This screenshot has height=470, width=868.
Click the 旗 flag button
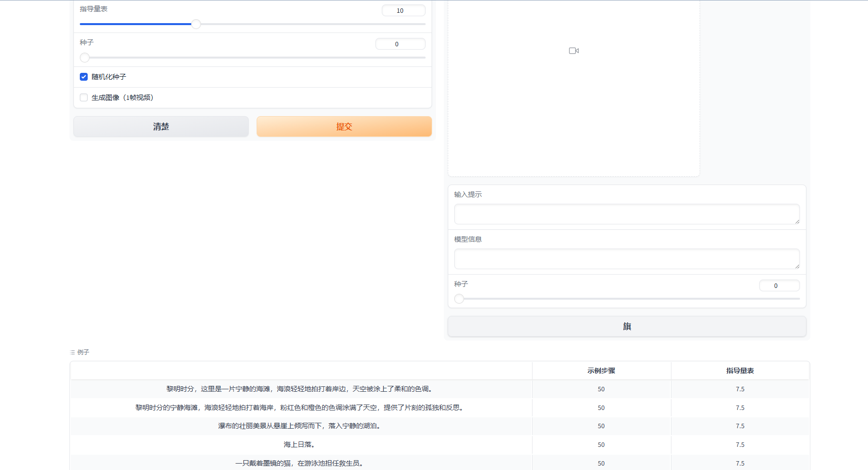627,326
